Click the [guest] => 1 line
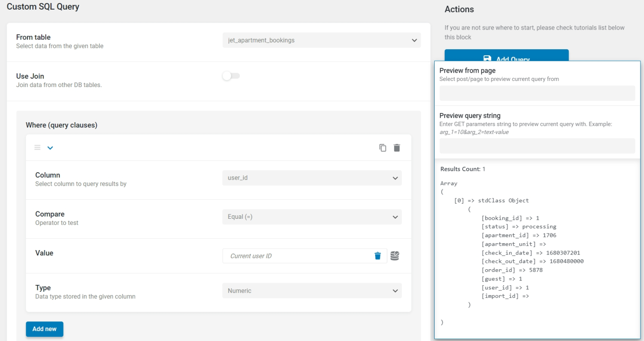The width and height of the screenshot is (644, 341). [x=501, y=279]
